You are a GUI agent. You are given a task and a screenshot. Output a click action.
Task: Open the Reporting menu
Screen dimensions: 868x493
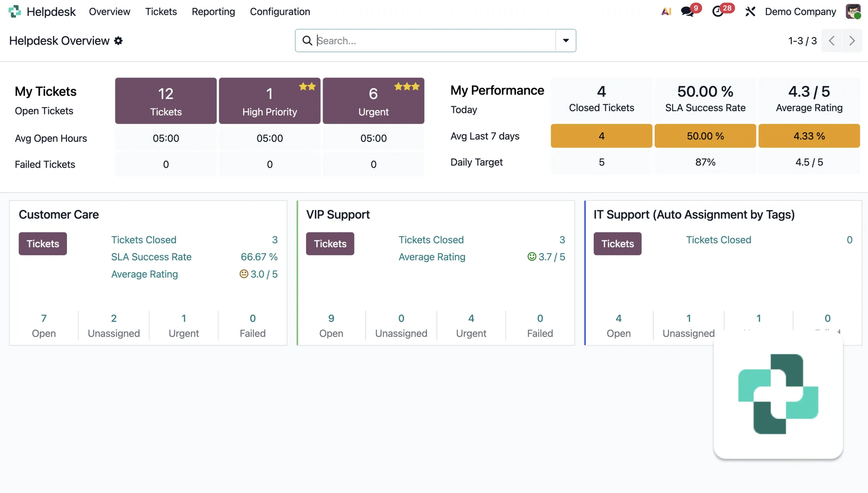pyautogui.click(x=213, y=11)
